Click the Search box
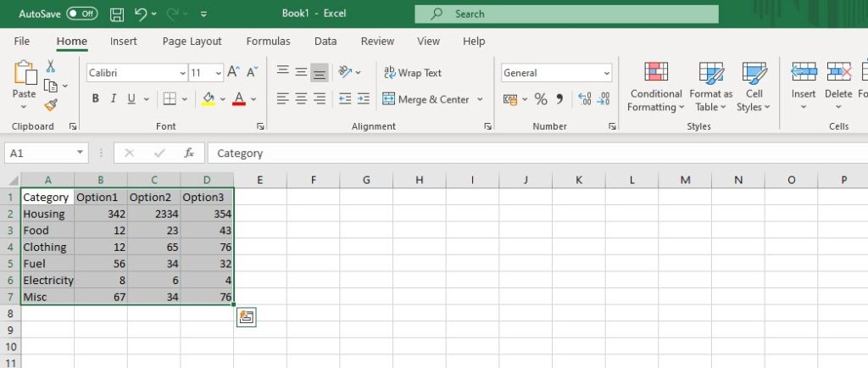 tap(566, 14)
